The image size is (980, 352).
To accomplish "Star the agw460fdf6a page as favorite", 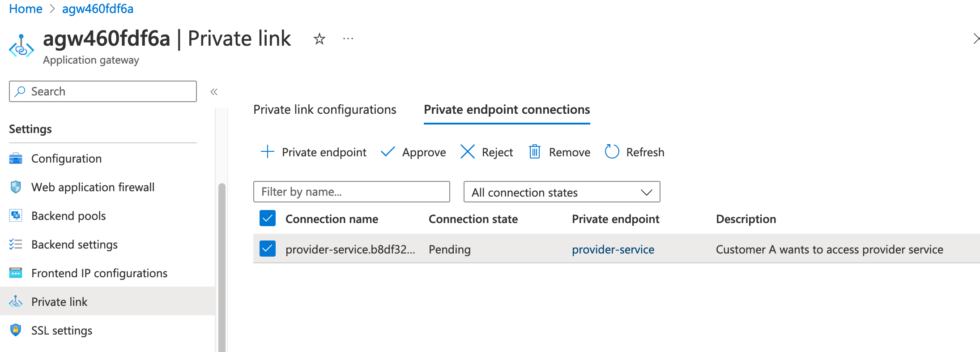I will coord(319,39).
